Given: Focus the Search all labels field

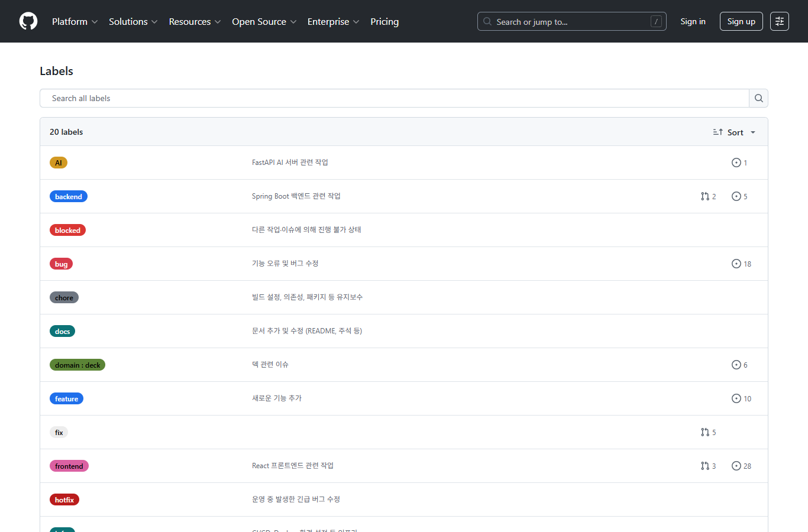Looking at the screenshot, I should 395,98.
